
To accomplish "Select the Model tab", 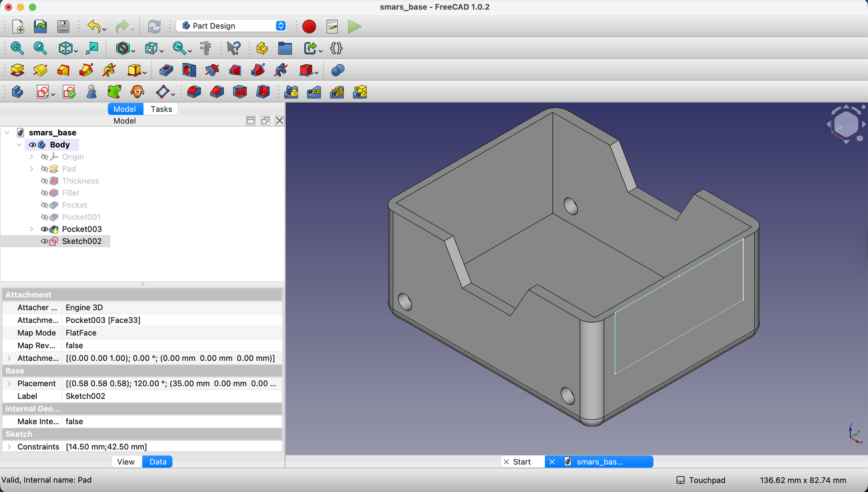I will (125, 109).
